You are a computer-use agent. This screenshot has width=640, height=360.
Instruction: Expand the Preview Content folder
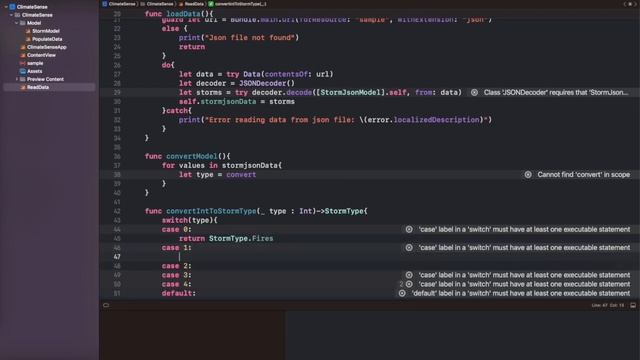pos(17,79)
